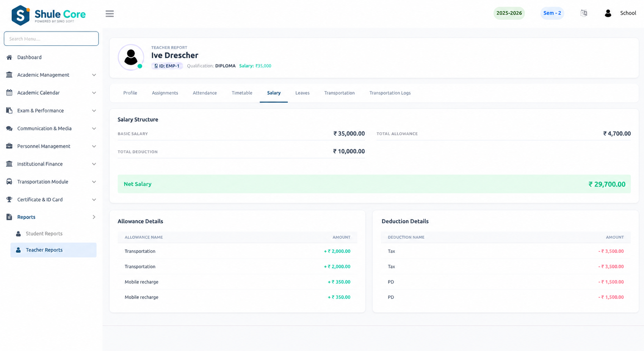Select the Salary tab
The width and height of the screenshot is (644, 351).
tap(274, 93)
